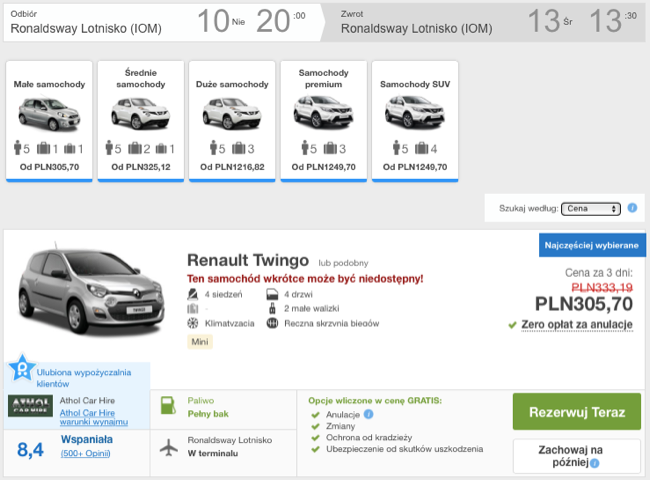Click the Rezerwuj Teraz button
The width and height of the screenshot is (650, 480).
pyautogui.click(x=577, y=412)
